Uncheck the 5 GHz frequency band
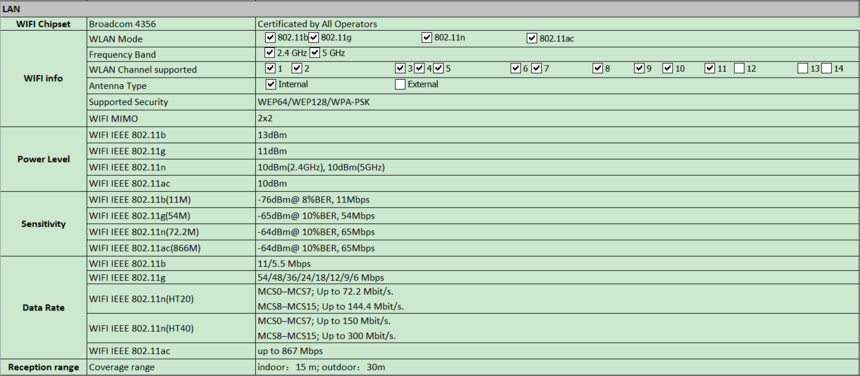The width and height of the screenshot is (860, 376). 315,53
